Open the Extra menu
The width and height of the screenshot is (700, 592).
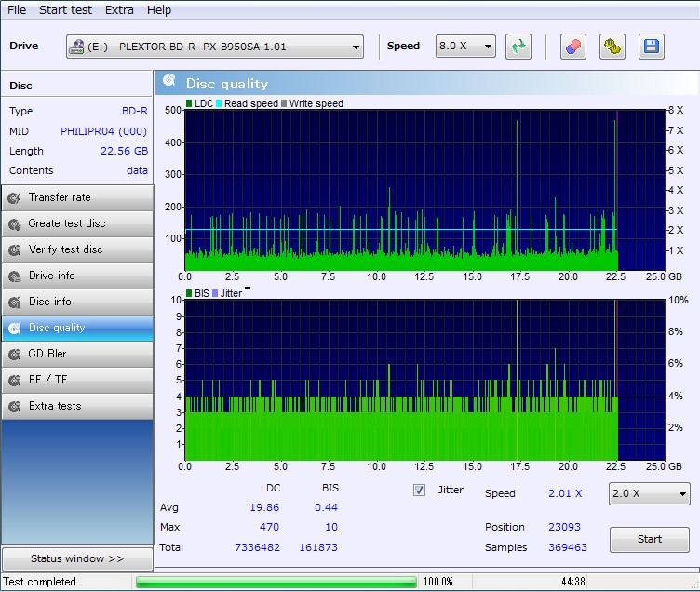(x=119, y=10)
